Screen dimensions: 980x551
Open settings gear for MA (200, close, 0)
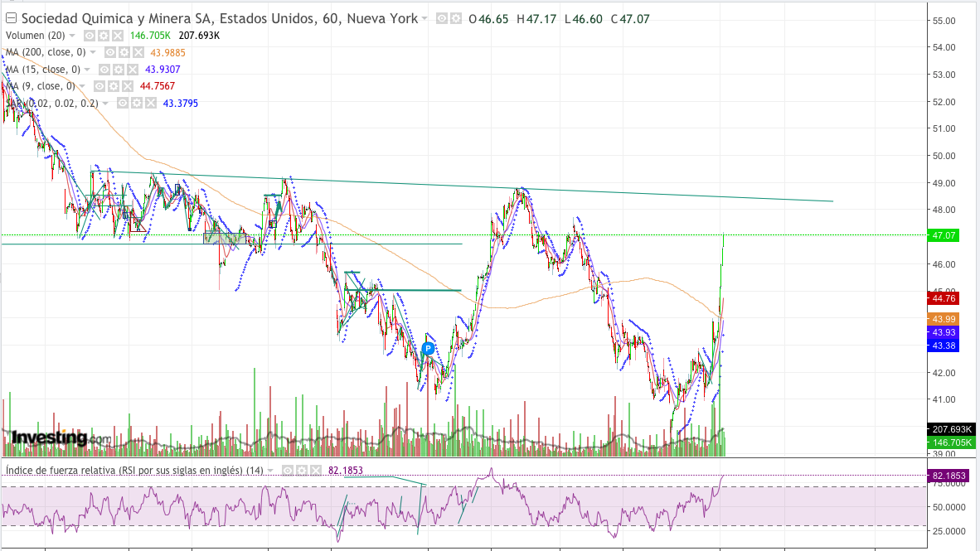pyautogui.click(x=124, y=52)
